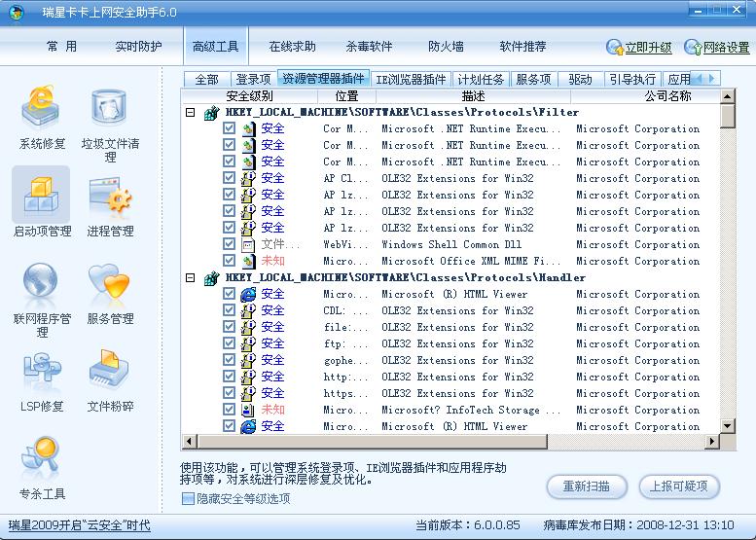Open the 网络设置 network settings link
Viewport: 756px width, 540px height.
(727, 48)
